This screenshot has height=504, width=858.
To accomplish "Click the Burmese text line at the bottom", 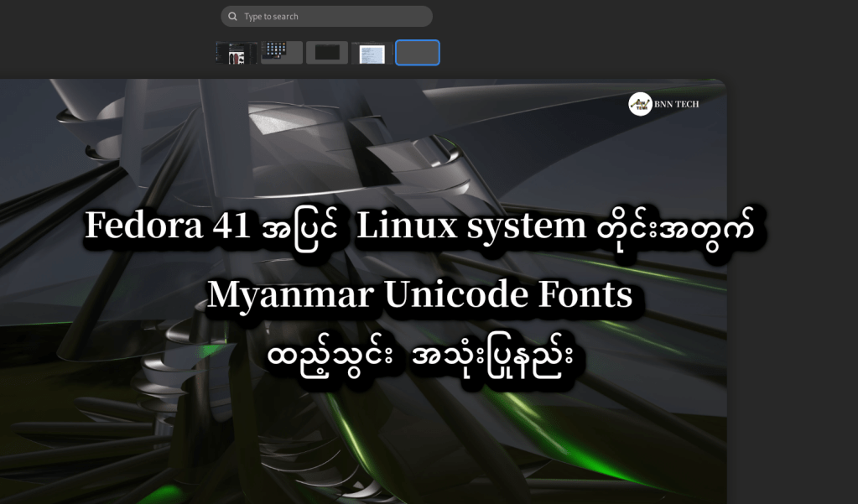I will coord(424,356).
